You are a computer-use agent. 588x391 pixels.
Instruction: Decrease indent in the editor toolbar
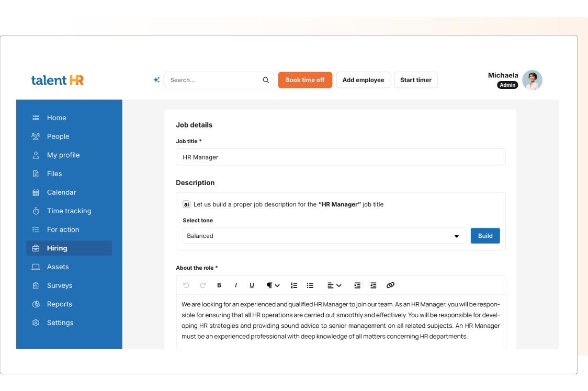tap(374, 285)
